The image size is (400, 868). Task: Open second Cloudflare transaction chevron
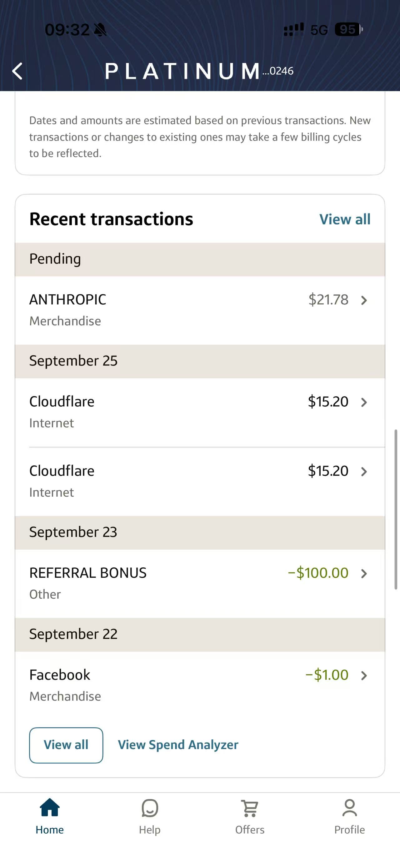tap(364, 472)
